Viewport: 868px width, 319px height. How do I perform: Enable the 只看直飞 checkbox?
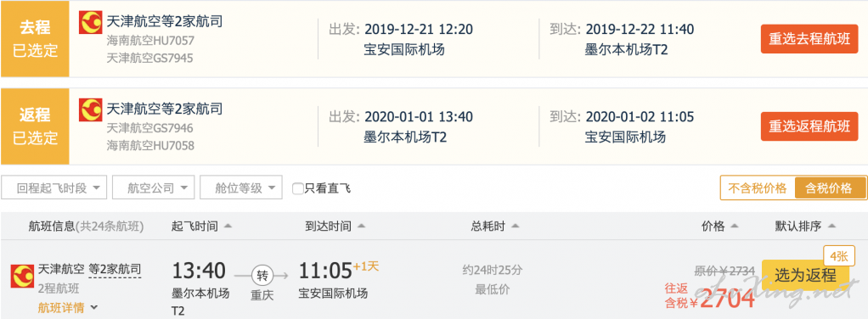pos(298,189)
